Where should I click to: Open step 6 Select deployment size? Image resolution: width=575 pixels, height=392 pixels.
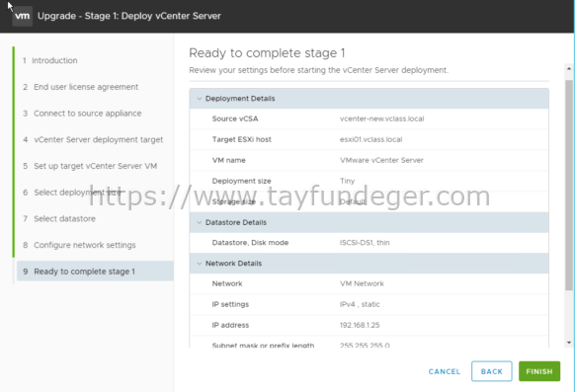pos(72,193)
